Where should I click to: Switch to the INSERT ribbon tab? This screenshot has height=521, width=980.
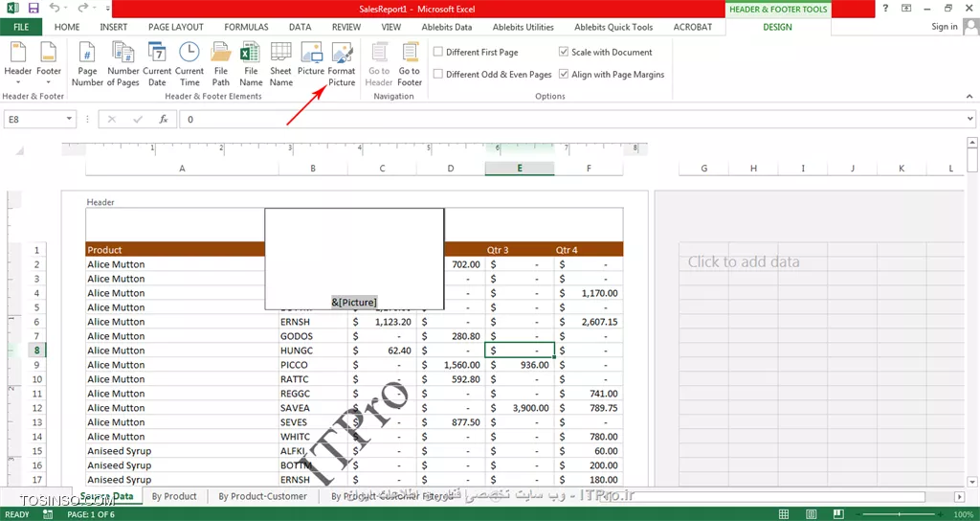coord(114,27)
